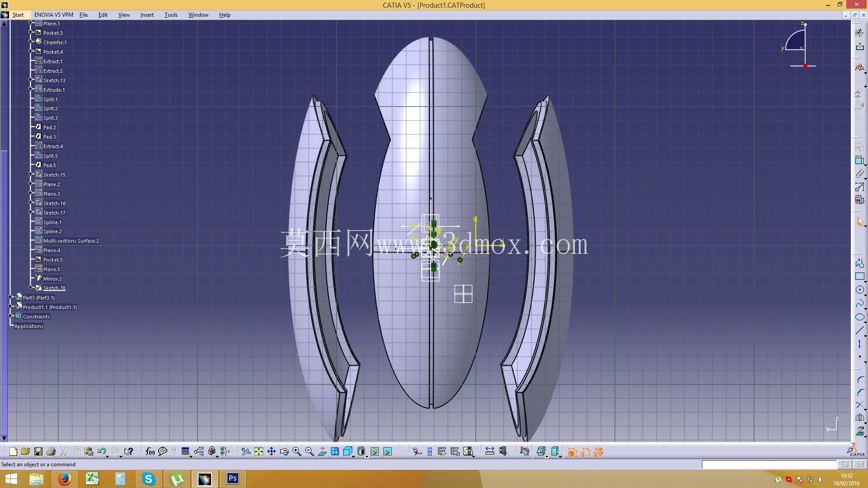Expand the Extrude.1 tree node

coord(30,89)
